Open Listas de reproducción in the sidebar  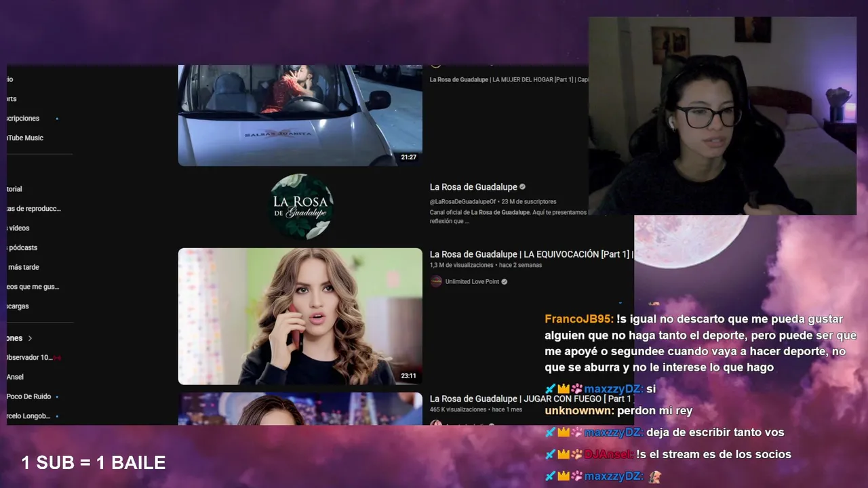pyautogui.click(x=34, y=209)
